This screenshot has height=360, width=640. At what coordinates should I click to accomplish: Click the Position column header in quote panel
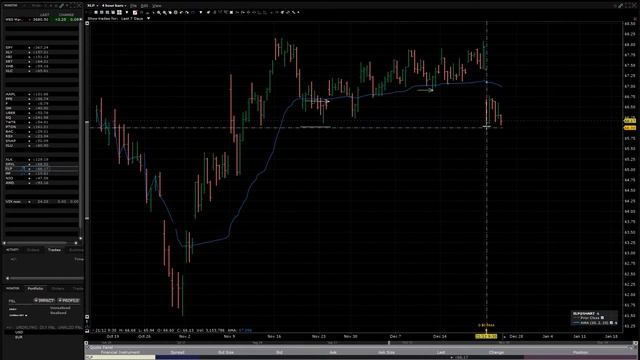pyautogui.click(x=580, y=352)
